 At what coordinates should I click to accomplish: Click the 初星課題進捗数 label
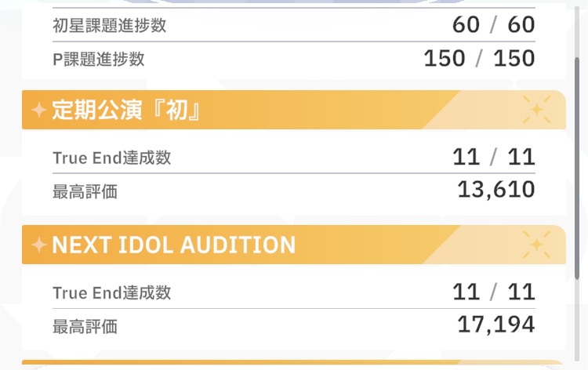pyautogui.click(x=110, y=26)
